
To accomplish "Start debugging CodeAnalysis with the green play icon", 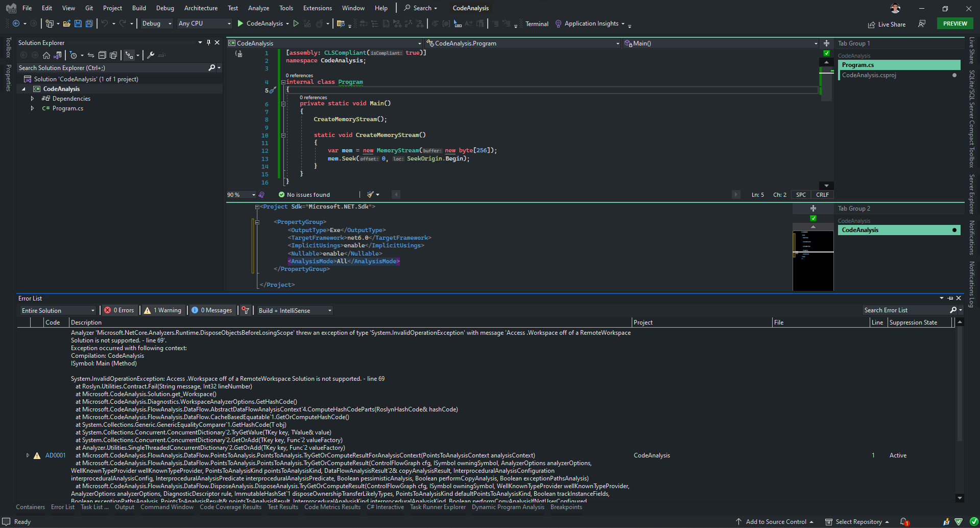I will coord(240,24).
